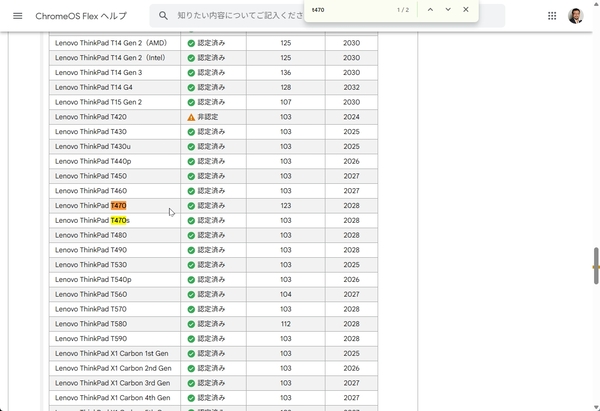This screenshot has height=411, width=600.
Task: Click the 1/2 match counter
Action: tap(403, 10)
